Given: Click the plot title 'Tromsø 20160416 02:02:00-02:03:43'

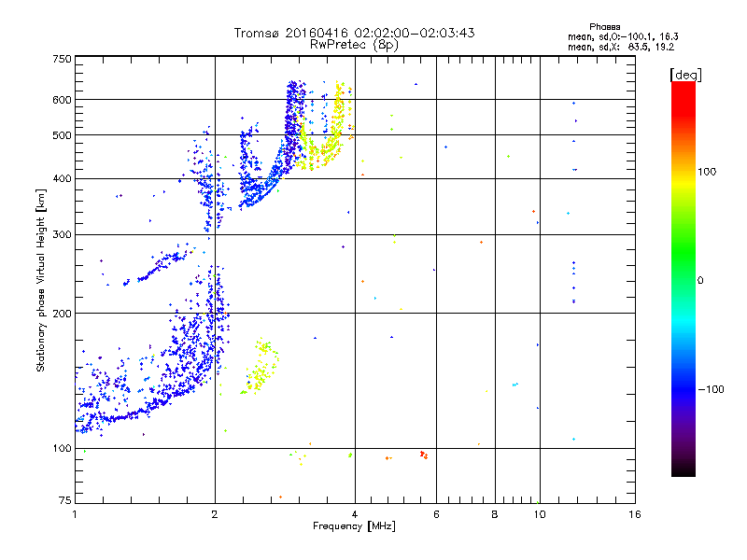Looking at the screenshot, I should point(354,33).
